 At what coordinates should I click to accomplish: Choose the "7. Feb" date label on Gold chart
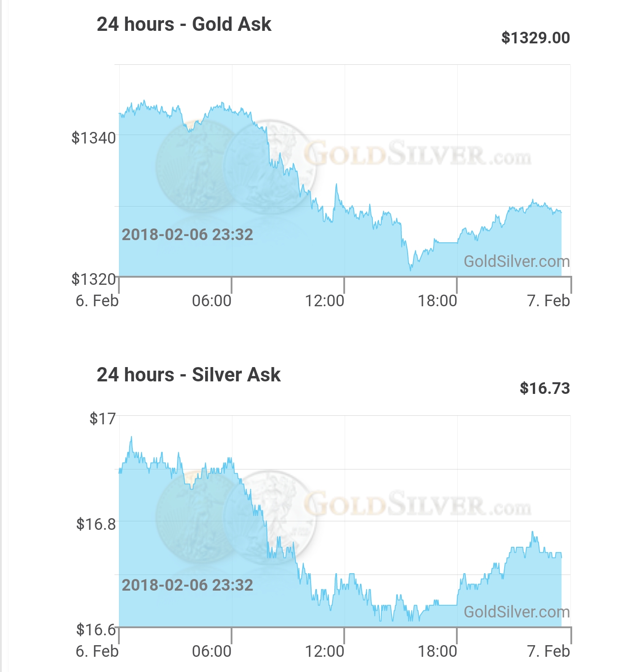click(548, 301)
